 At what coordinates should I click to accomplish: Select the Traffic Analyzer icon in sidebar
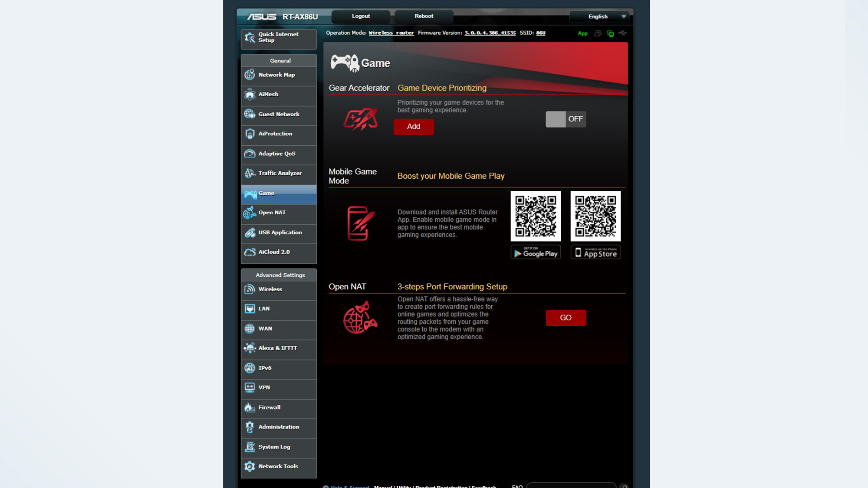tap(250, 173)
